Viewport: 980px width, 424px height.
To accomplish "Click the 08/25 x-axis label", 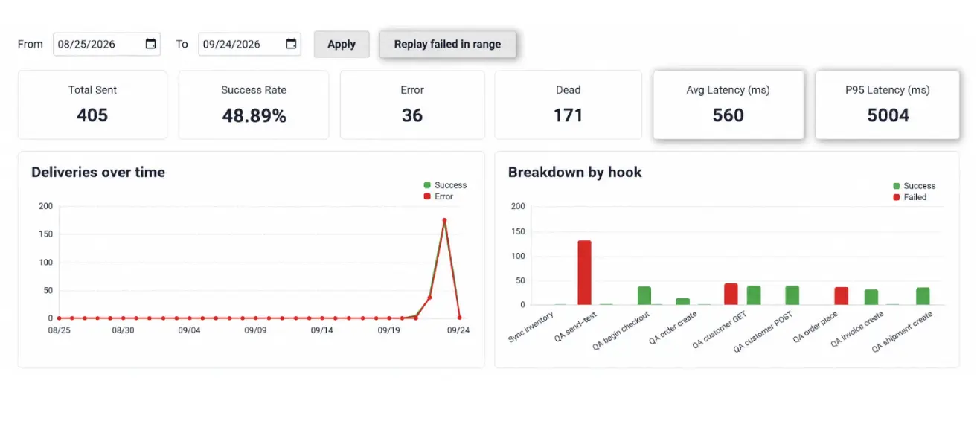I will [60, 330].
